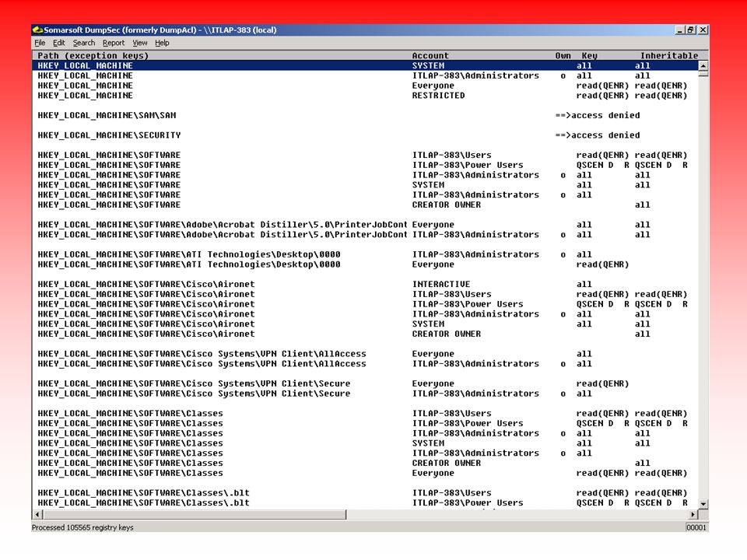This screenshot has width=747, height=560.
Task: Click the Inheritable column header
Action: click(669, 56)
